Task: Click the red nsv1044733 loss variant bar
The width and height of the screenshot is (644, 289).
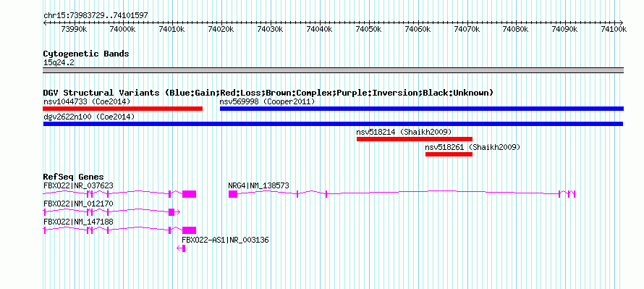Action: pyautogui.click(x=123, y=109)
